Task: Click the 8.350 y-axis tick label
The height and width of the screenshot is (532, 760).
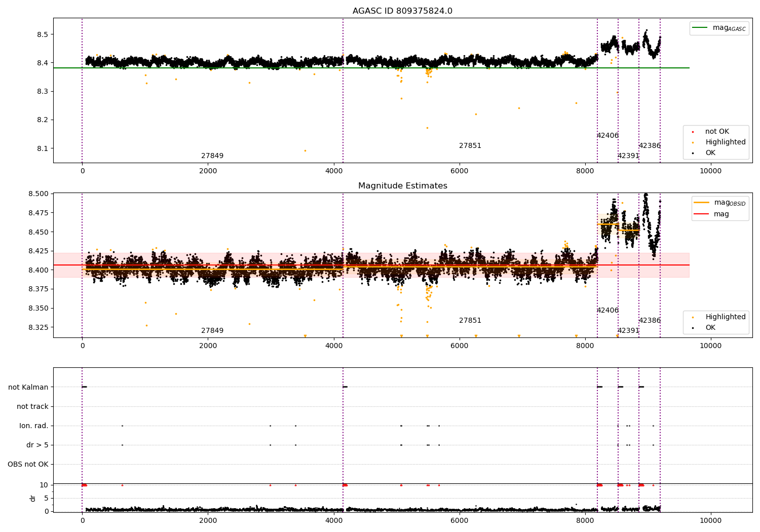Action: pos(39,308)
